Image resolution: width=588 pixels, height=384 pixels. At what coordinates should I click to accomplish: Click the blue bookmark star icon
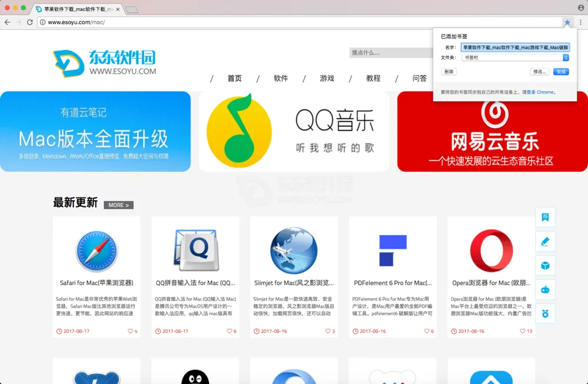pyautogui.click(x=567, y=22)
